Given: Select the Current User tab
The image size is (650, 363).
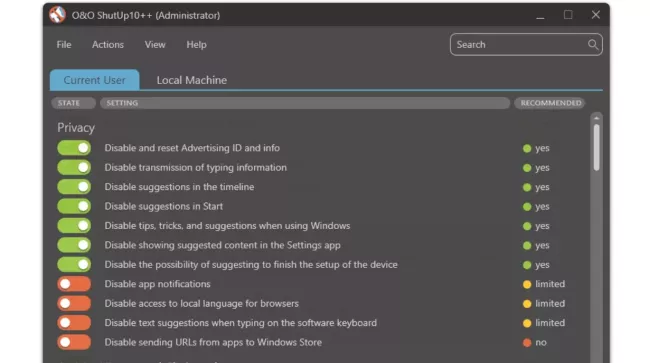Looking at the screenshot, I should pos(95,80).
